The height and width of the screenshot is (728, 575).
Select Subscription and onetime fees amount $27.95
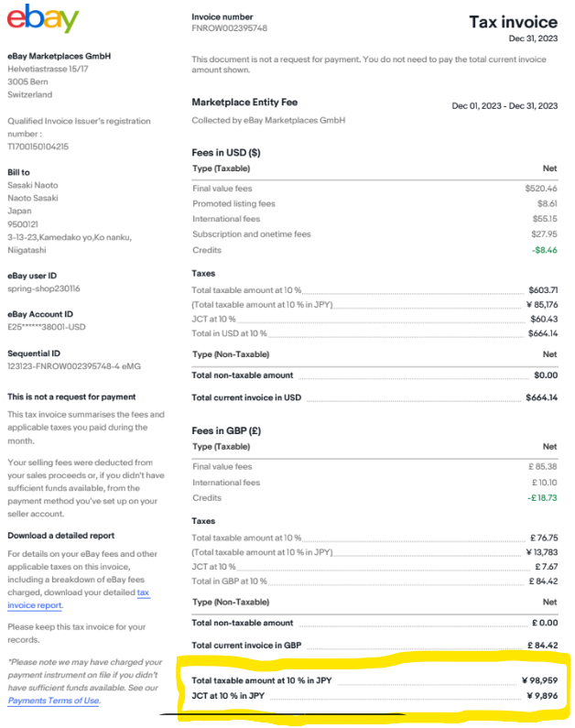tap(545, 234)
